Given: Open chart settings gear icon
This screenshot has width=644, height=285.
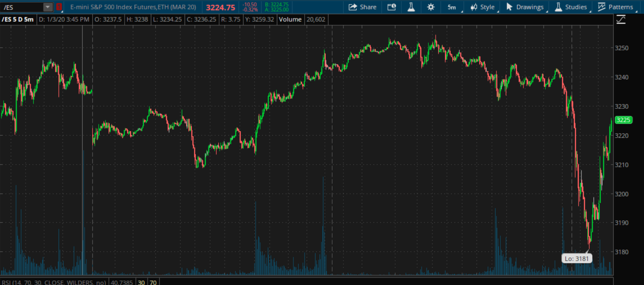Looking at the screenshot, I should pyautogui.click(x=431, y=7).
